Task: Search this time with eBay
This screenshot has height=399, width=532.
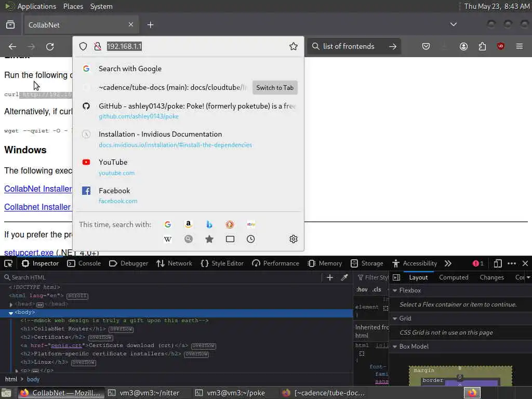Action: coord(251,224)
